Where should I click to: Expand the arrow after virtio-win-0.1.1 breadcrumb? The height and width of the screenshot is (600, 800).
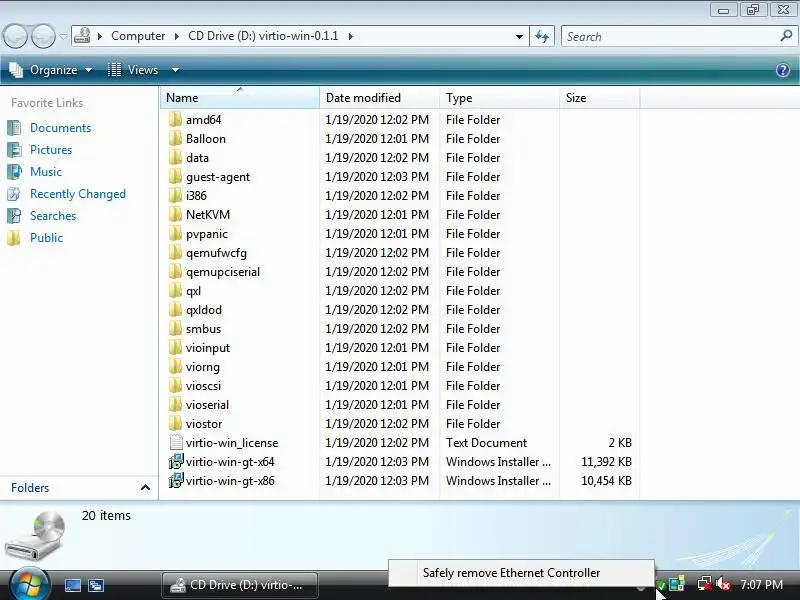(x=351, y=36)
